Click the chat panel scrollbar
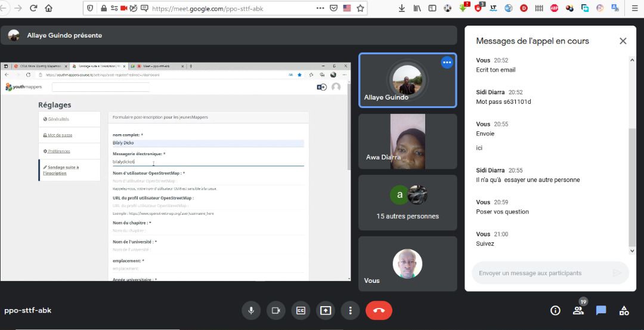This screenshot has height=330, width=644. point(632,187)
